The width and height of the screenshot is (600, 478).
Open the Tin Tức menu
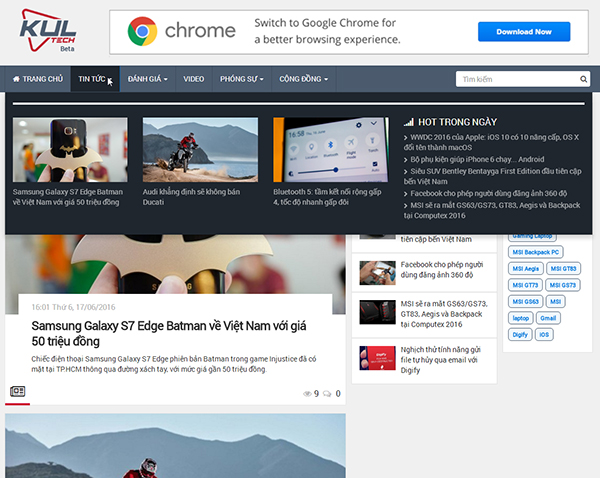[x=95, y=79]
